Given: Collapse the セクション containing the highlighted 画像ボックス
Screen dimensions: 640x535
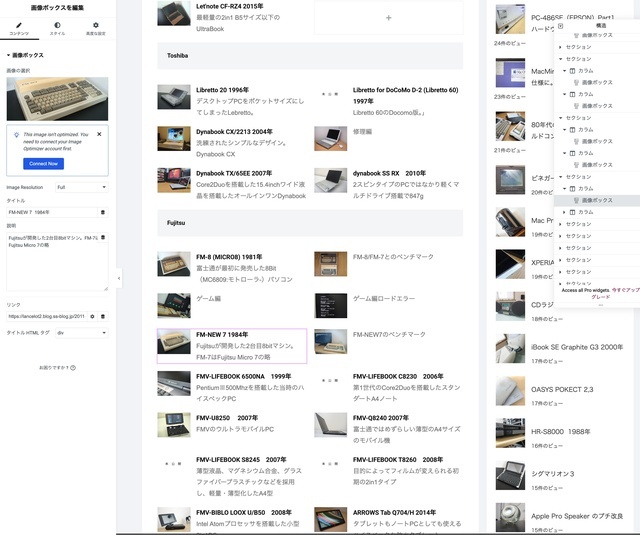Looking at the screenshot, I should pos(560,177).
